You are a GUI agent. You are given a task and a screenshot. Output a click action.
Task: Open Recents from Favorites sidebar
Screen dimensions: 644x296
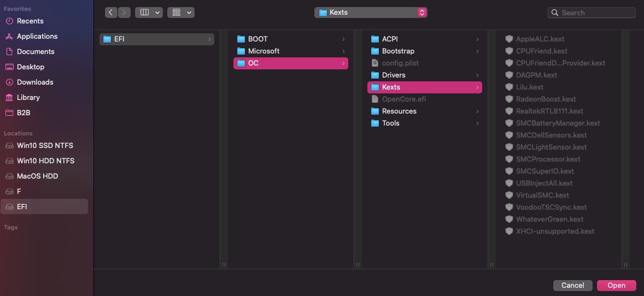44,21
